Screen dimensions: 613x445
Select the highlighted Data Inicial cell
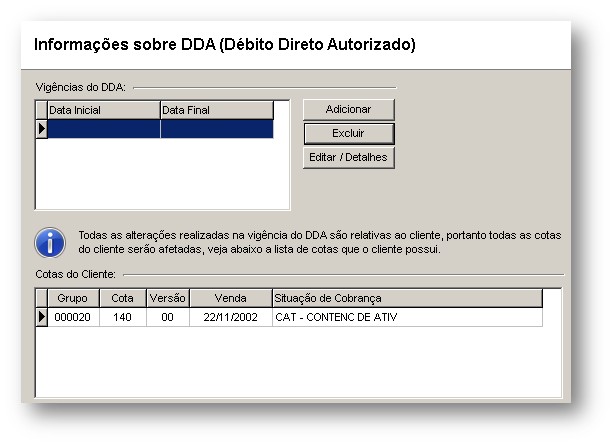[x=104, y=129]
